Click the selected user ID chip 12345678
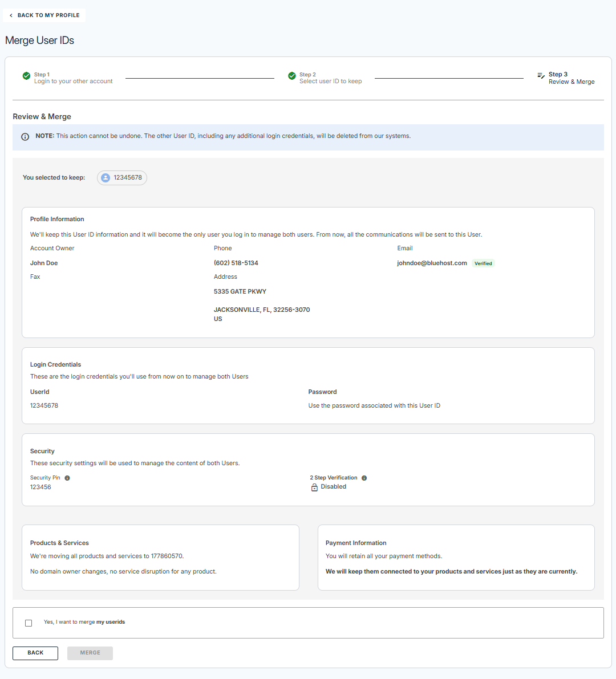Image resolution: width=616 pixels, height=679 pixels. point(121,177)
